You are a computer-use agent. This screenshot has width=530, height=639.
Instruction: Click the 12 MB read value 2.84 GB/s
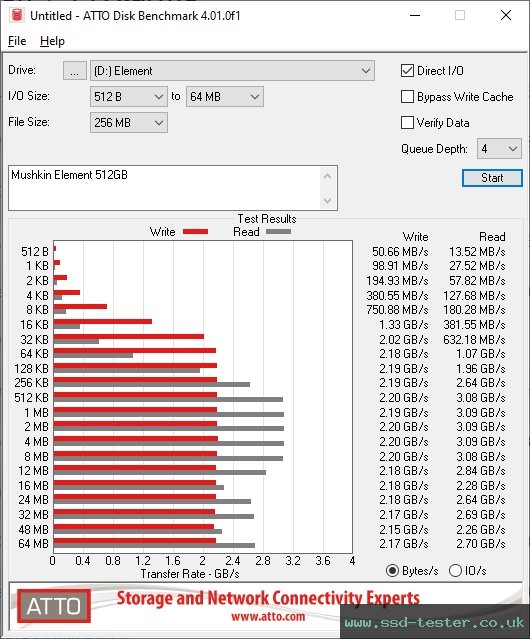481,471
